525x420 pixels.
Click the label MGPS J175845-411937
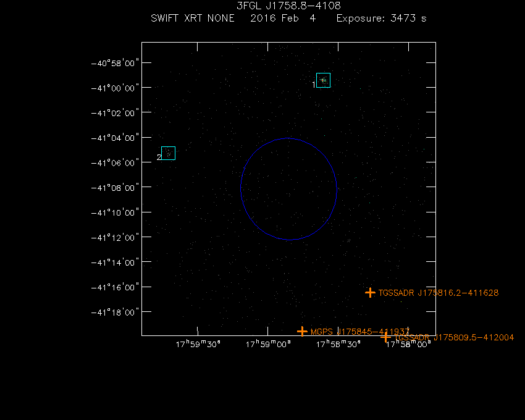point(360,332)
